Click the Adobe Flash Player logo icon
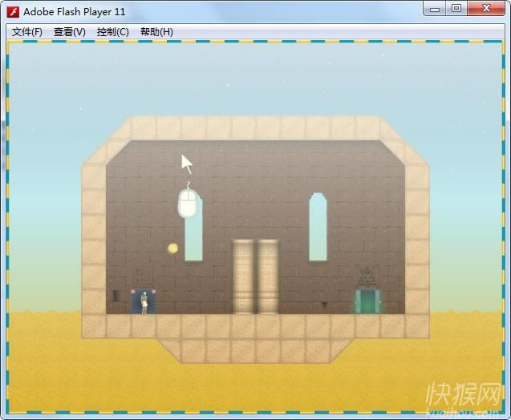 pos(13,11)
